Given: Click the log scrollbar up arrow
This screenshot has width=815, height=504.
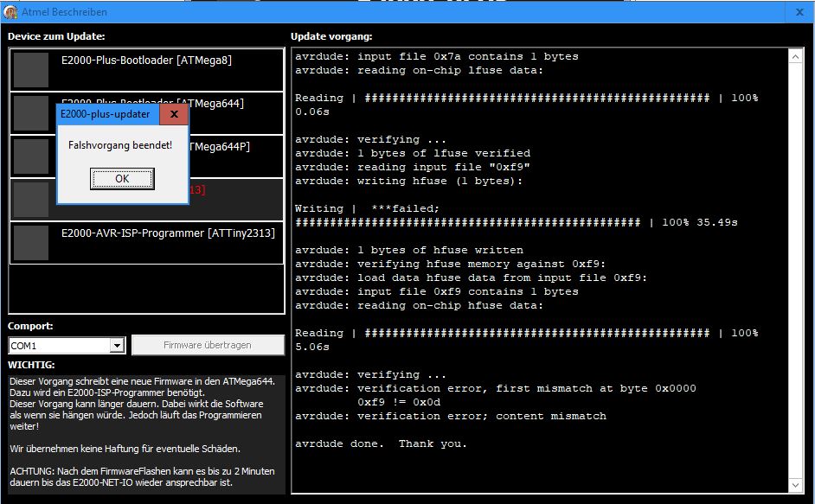Looking at the screenshot, I should pos(796,56).
